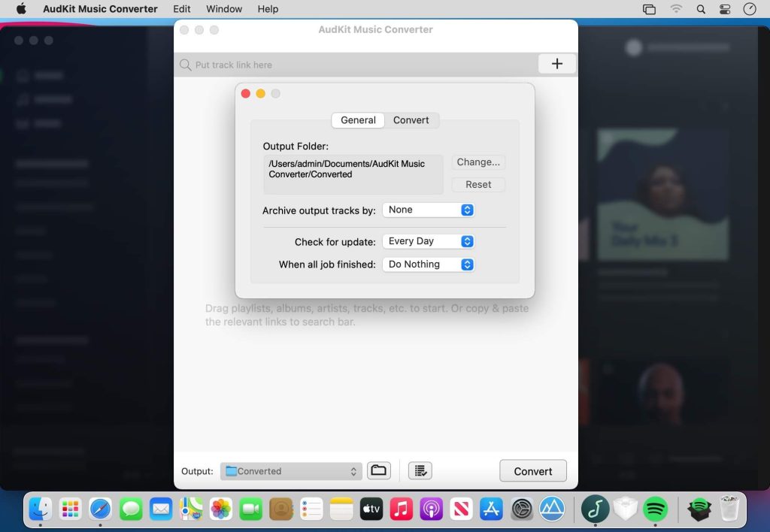
Task: Expand the Converted output folder dropdown
Action: coord(291,471)
